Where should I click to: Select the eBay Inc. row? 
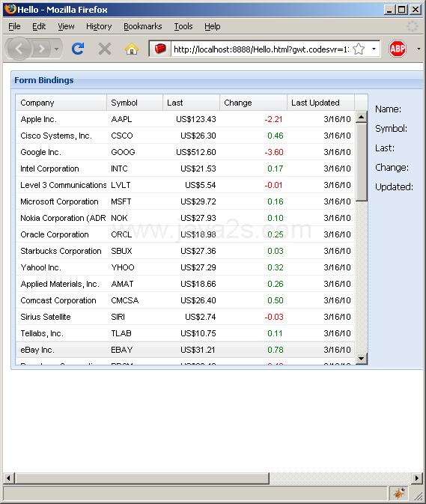pyautogui.click(x=185, y=350)
